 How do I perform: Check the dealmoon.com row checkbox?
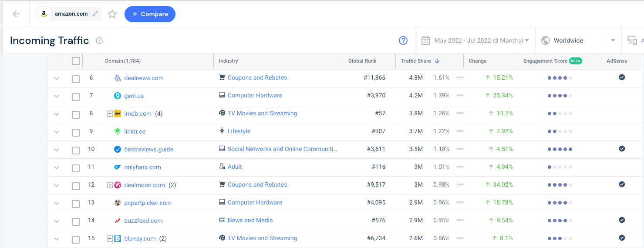point(76,186)
